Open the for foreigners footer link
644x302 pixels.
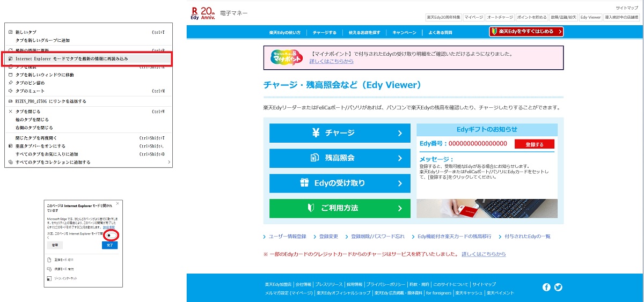click(x=439, y=293)
